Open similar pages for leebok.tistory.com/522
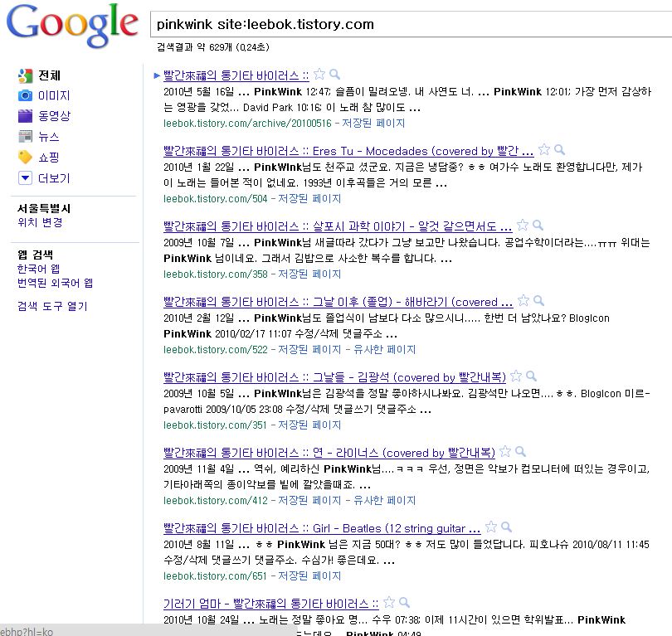This screenshot has height=636, width=672. 384,349
